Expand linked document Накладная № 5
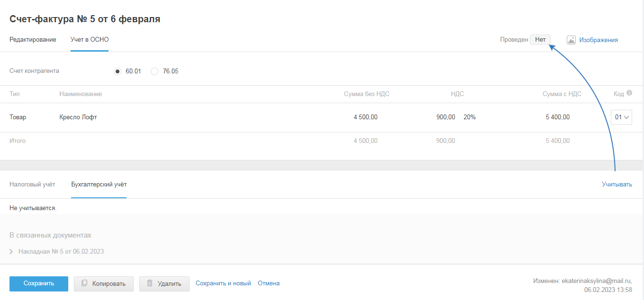Screen dimensions: 644x300 coord(11,252)
